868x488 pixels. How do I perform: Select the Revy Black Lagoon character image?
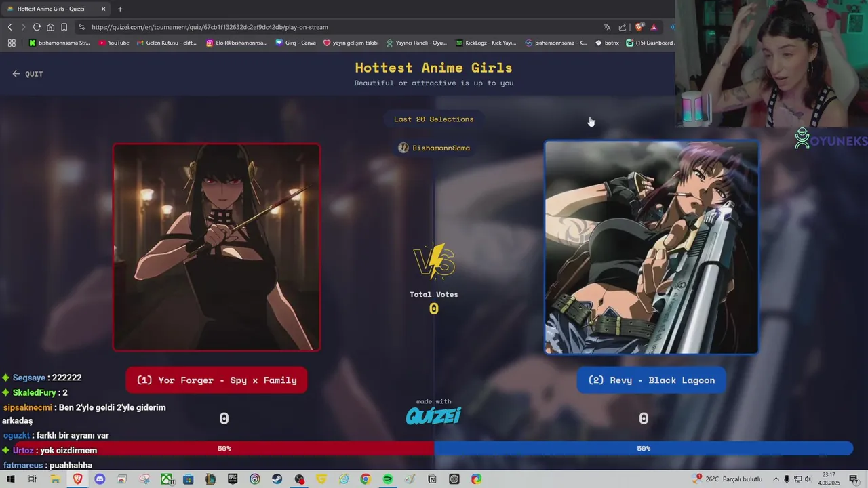[x=652, y=247]
